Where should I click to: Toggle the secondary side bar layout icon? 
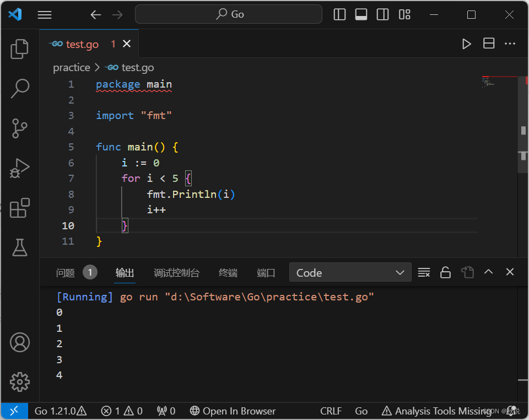382,14
